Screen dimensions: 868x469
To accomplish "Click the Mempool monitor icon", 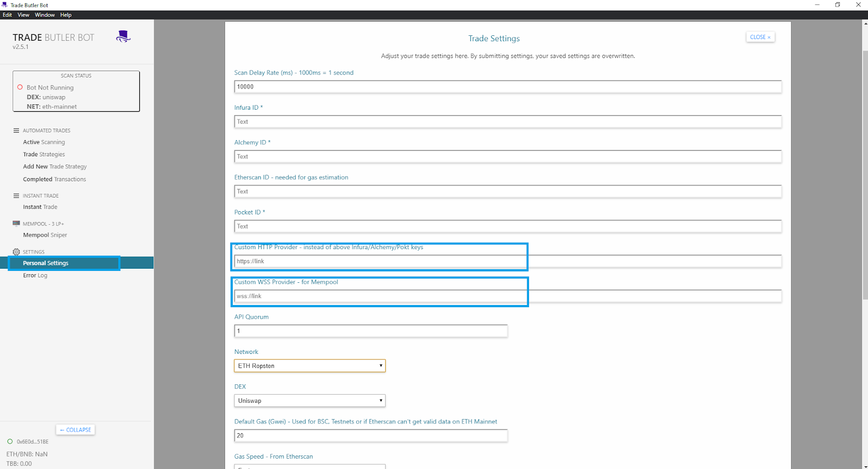I will [x=16, y=223].
